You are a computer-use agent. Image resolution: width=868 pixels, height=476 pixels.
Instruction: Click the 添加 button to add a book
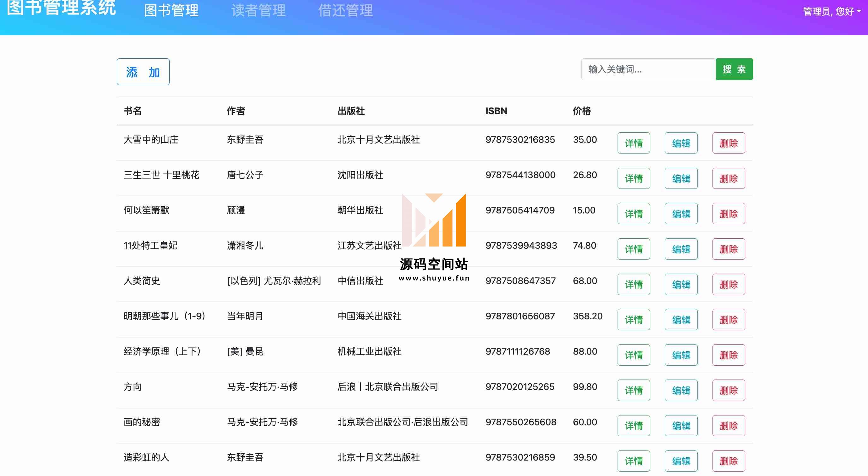tap(143, 72)
